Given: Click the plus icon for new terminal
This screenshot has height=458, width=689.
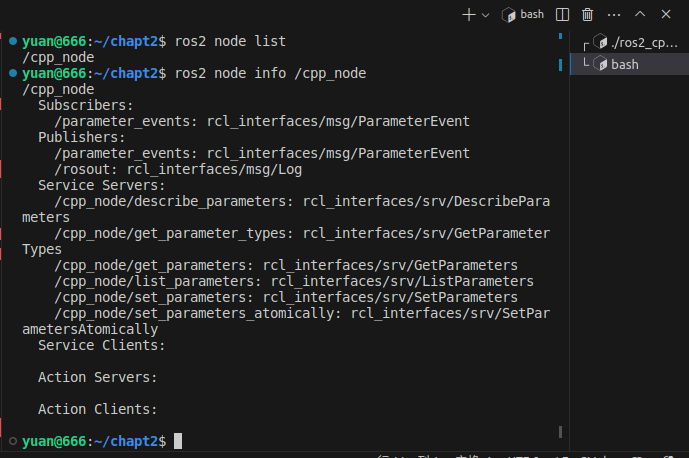Looking at the screenshot, I should pos(469,15).
